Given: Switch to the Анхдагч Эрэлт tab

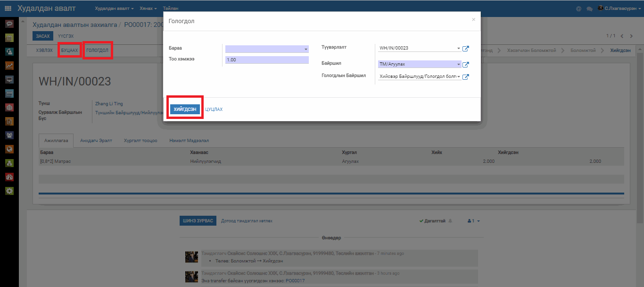Looking at the screenshot, I should tap(96, 141).
